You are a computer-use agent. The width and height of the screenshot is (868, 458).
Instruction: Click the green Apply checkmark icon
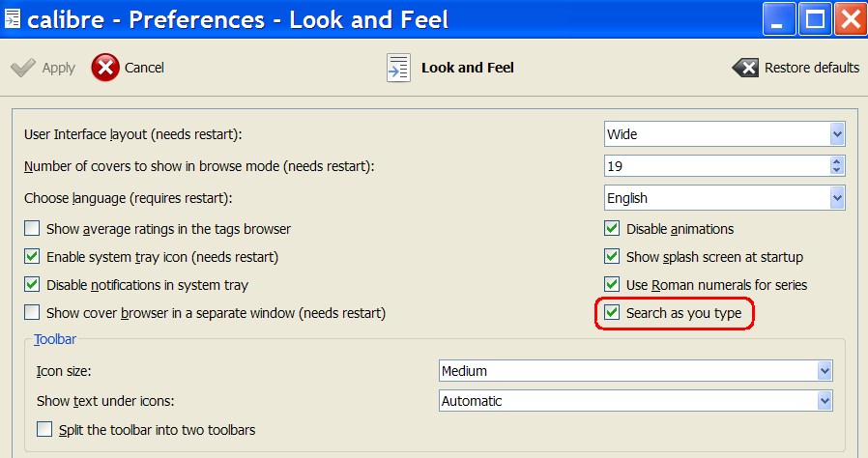click(x=23, y=68)
